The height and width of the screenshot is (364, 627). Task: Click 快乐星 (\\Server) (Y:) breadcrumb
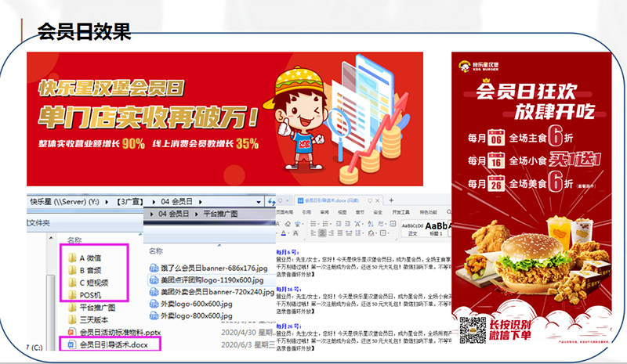tap(64, 202)
